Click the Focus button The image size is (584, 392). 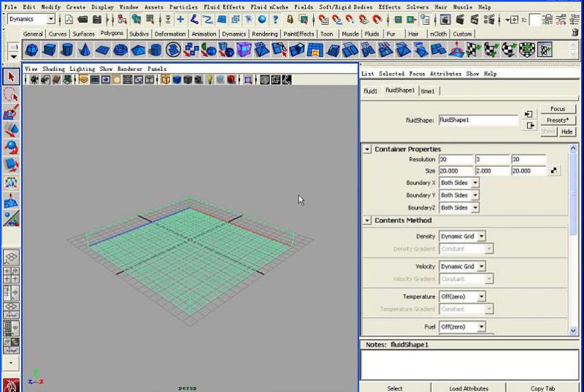pyautogui.click(x=558, y=109)
